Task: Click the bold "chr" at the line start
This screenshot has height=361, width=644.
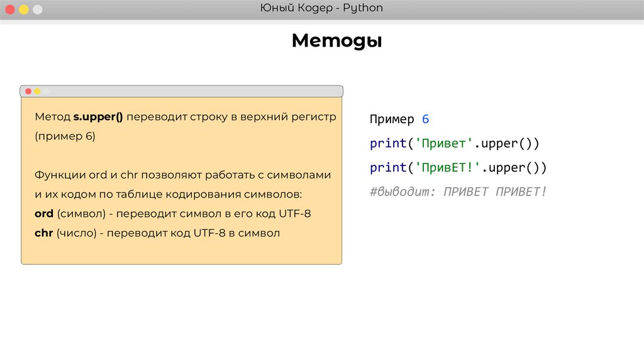Action: pos(43,233)
